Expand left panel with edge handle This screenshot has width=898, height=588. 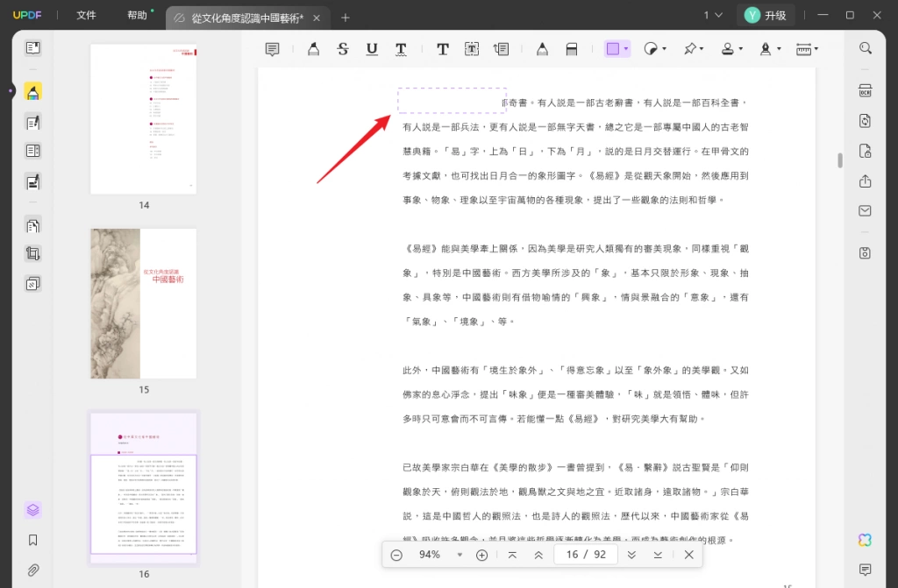10,91
